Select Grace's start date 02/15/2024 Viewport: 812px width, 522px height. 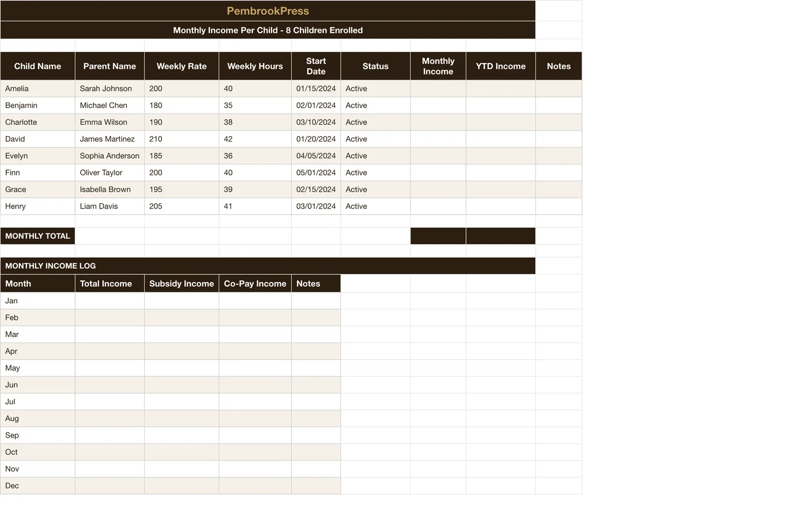tap(316, 189)
